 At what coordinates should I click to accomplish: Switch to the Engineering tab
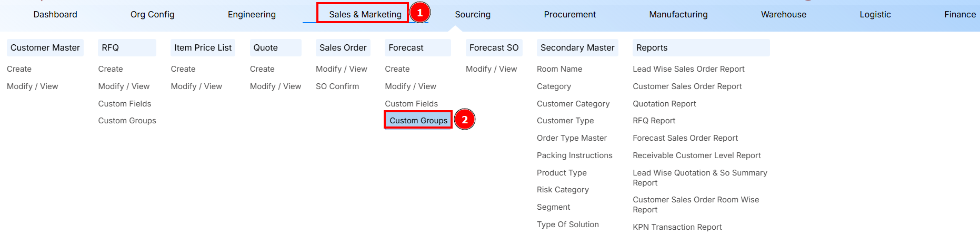click(x=252, y=14)
